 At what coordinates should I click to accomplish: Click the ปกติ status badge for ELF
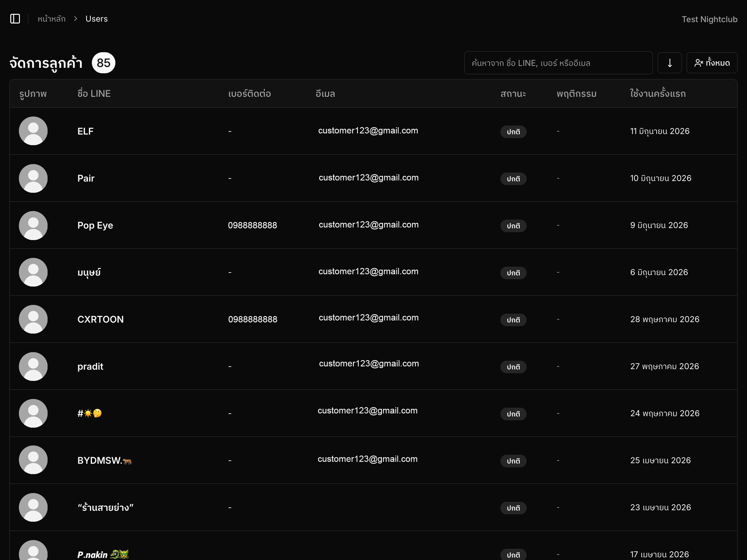[513, 132]
